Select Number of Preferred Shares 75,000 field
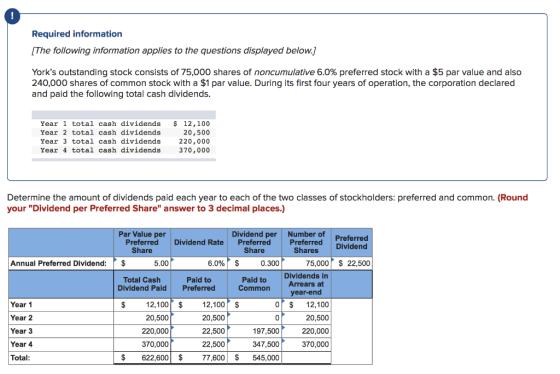The width and height of the screenshot is (560, 374). 306,264
